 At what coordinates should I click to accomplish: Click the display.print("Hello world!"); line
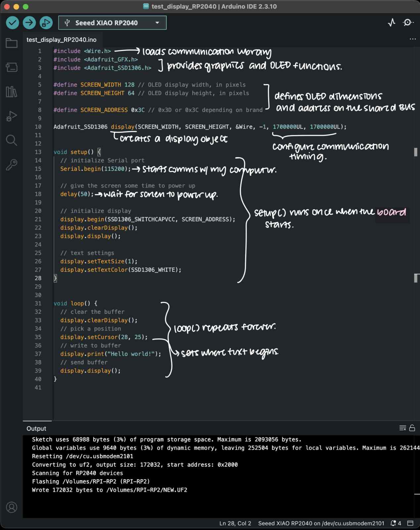pyautogui.click(x=111, y=354)
